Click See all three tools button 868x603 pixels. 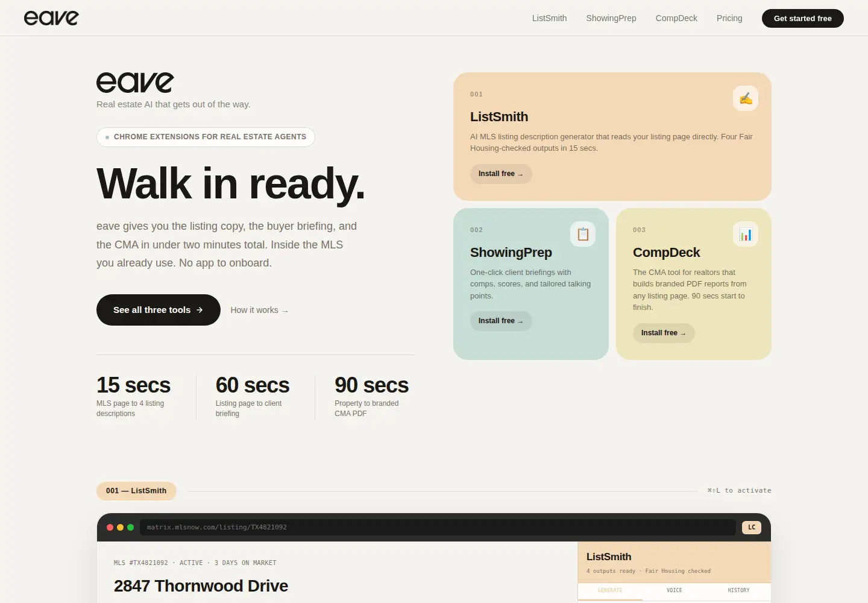click(159, 310)
